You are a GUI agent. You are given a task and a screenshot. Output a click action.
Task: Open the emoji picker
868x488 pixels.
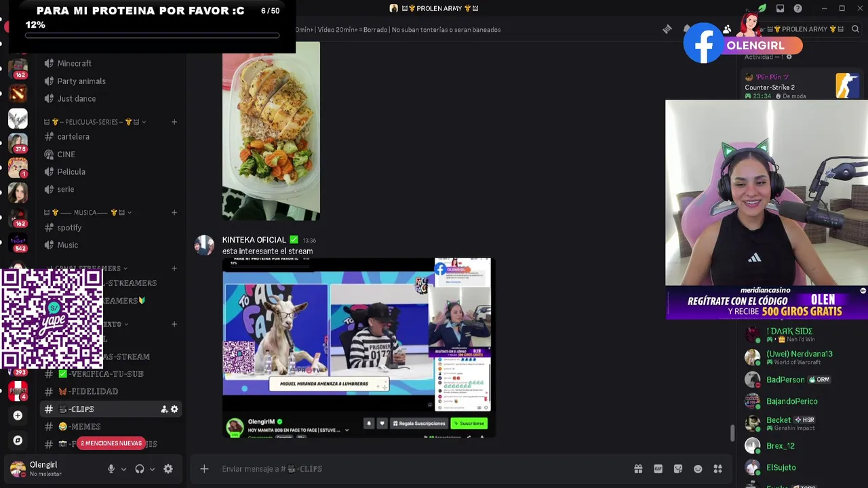click(x=698, y=468)
